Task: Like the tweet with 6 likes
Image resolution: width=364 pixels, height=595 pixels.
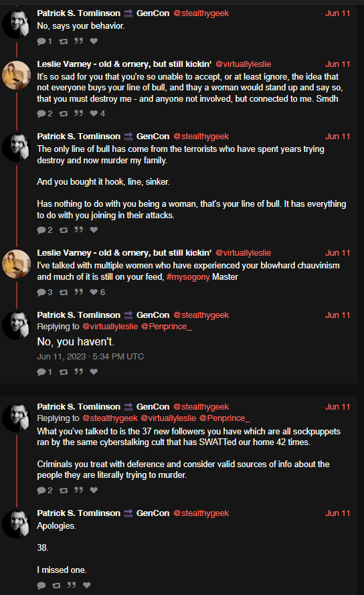Action: click(97, 292)
